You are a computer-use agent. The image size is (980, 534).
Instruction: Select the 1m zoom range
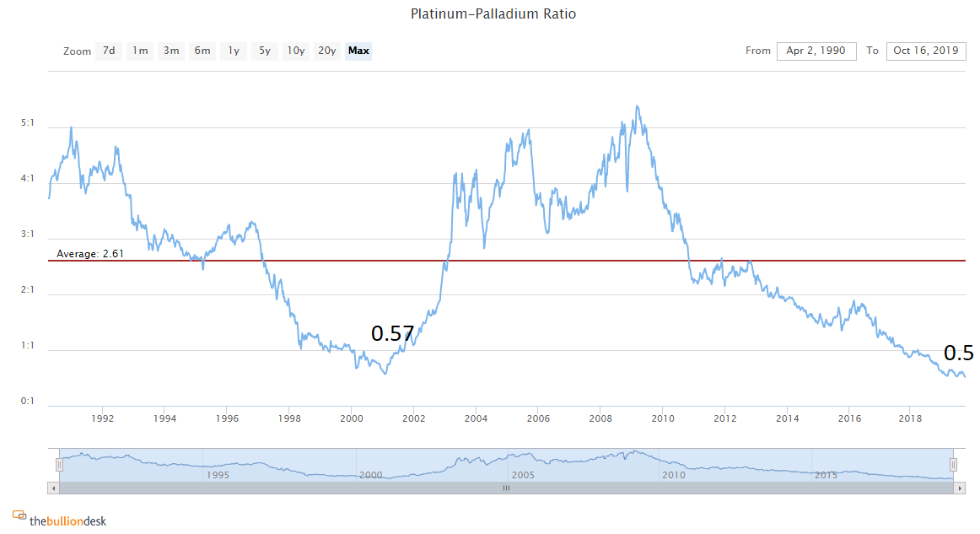pyautogui.click(x=140, y=51)
